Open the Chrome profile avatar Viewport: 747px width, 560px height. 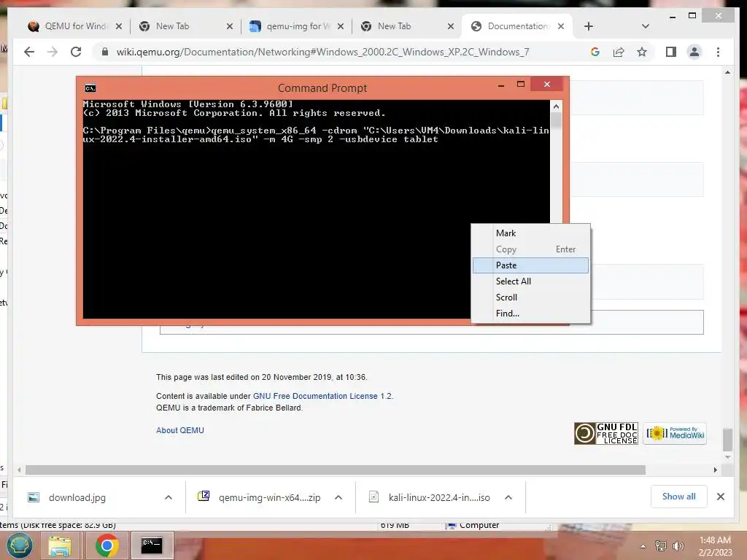coord(694,52)
